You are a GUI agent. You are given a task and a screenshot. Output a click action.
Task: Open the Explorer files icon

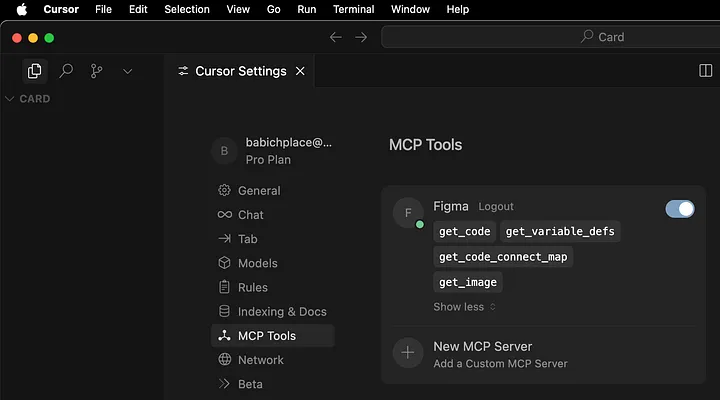[34, 71]
